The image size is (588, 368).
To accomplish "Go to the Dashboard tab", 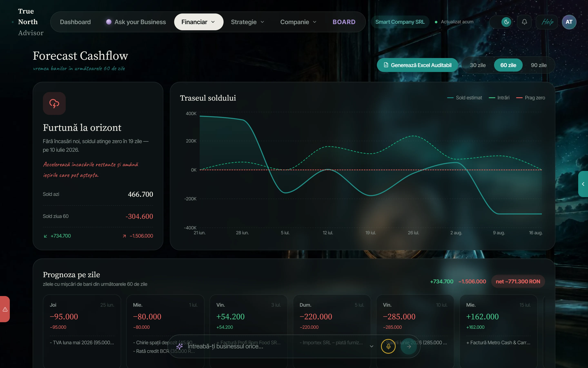I will (75, 22).
